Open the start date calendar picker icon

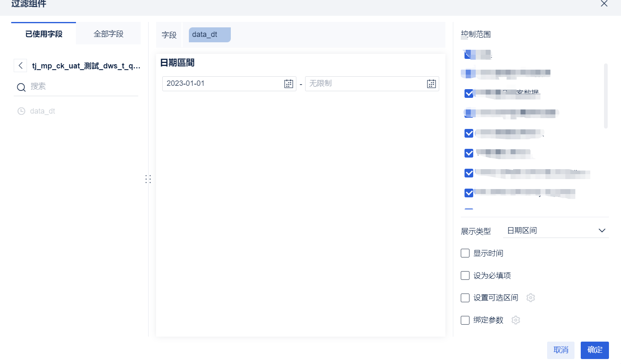pyautogui.click(x=288, y=84)
